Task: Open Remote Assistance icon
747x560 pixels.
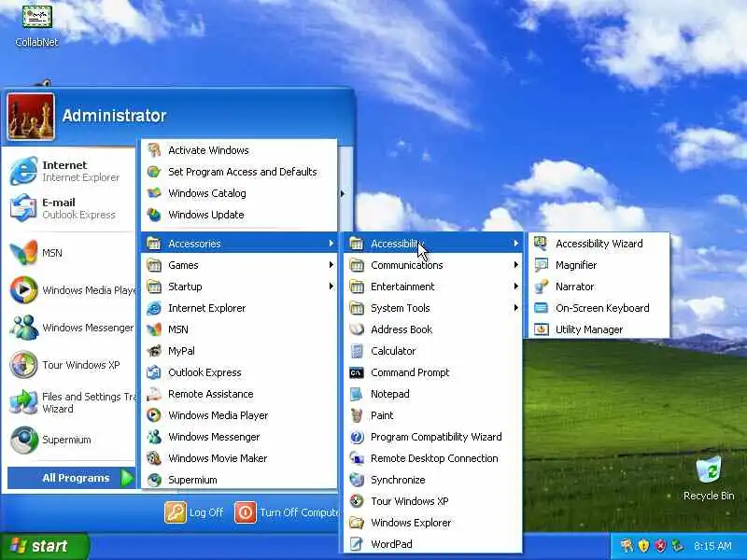Action: [x=154, y=394]
